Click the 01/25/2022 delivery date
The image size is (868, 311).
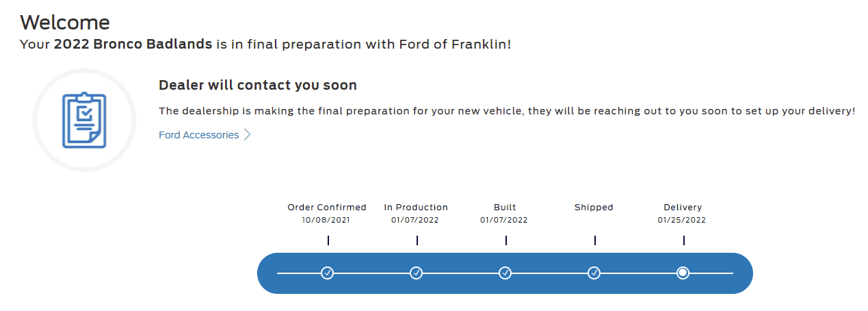[682, 220]
